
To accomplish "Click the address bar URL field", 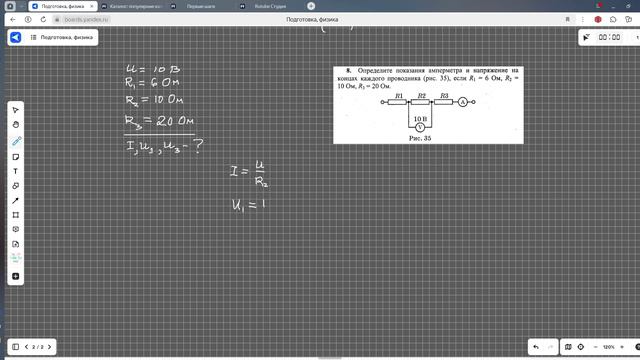I will point(87,19).
